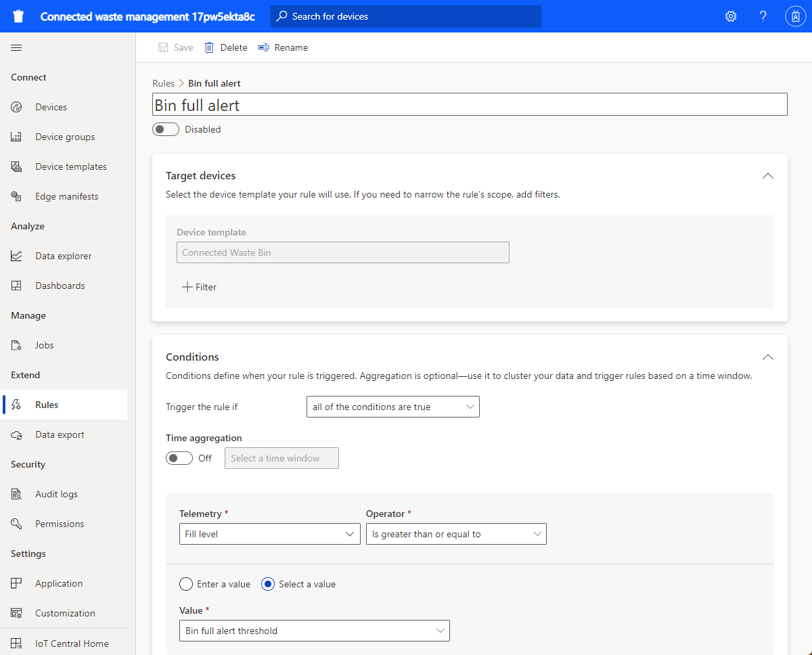This screenshot has height=655, width=812.
Task: Click the Rename icon in toolbar
Action: 264,47
